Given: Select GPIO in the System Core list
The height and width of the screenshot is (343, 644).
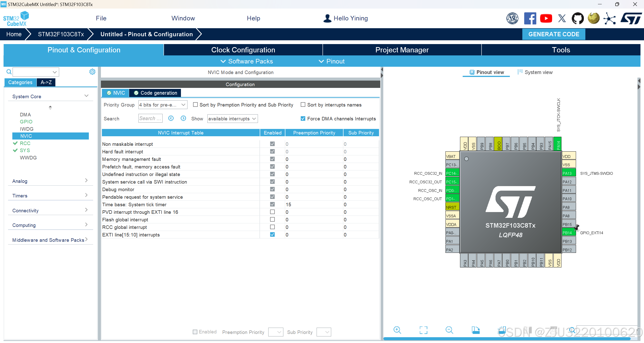Looking at the screenshot, I should (26, 122).
